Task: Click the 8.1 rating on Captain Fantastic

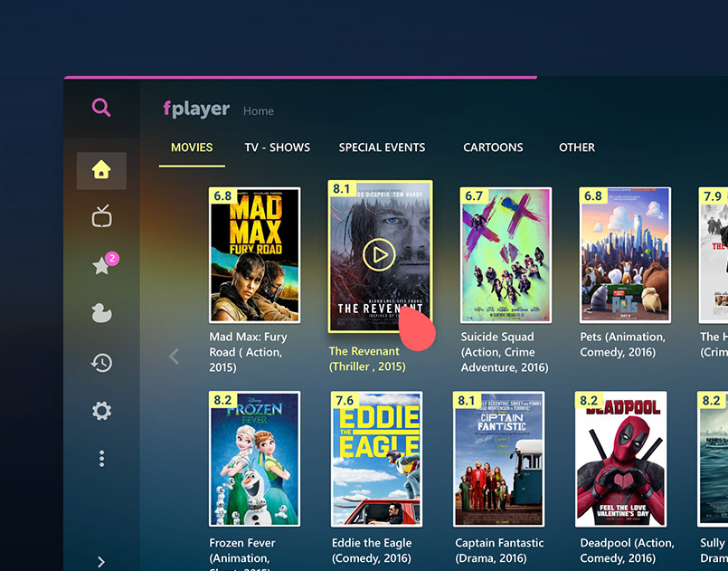Action: [x=467, y=400]
